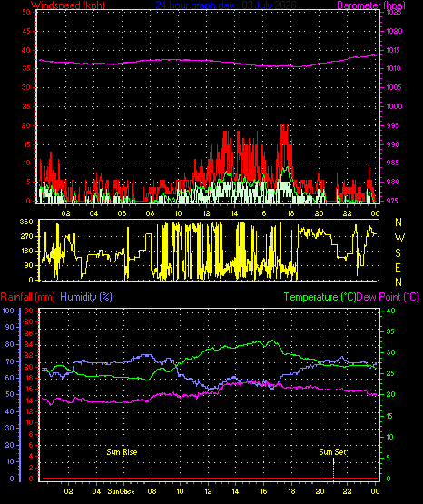Click the '980' barometer axis value
This screenshot has width=423, height=504.
click(x=393, y=182)
